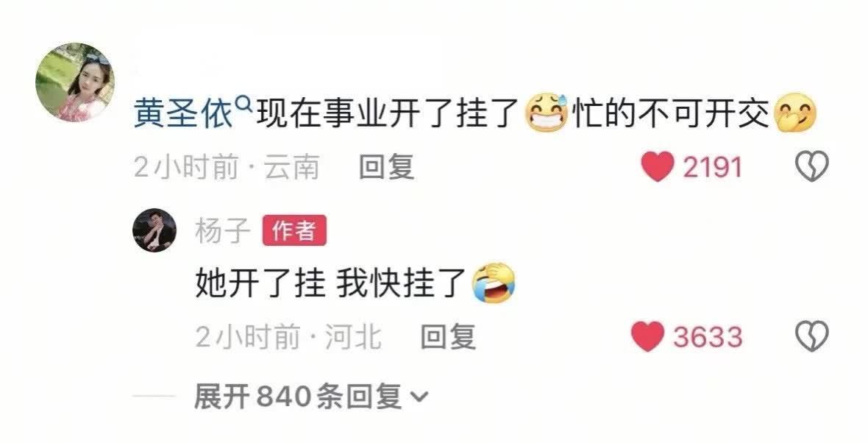
Task: Tap the tilted laughing emoji in 杨子's reply
Action: click(x=493, y=283)
